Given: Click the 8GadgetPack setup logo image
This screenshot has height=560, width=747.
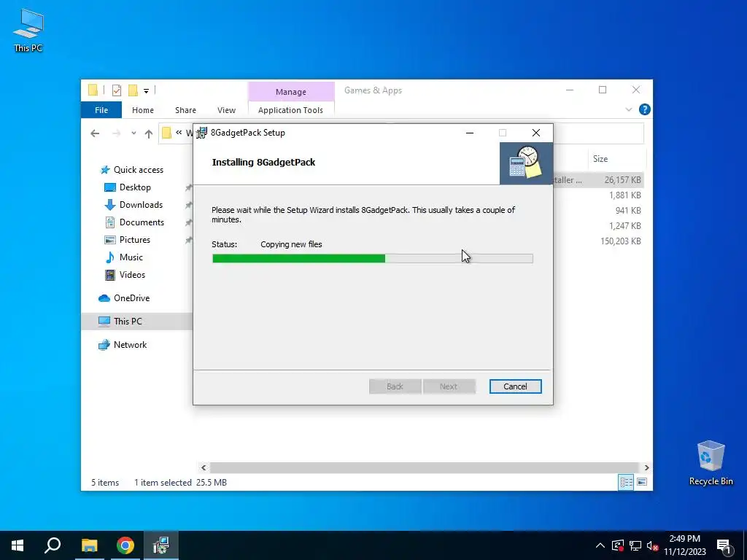Looking at the screenshot, I should (526, 163).
